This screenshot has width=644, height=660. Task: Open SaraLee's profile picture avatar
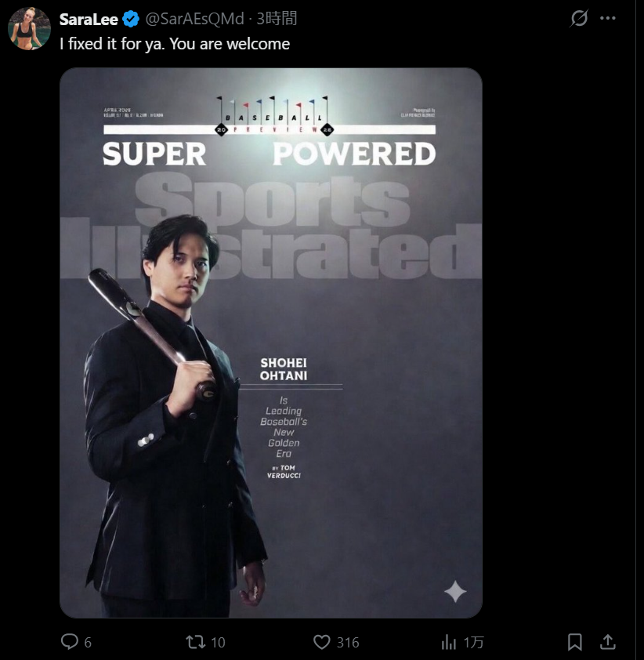[x=30, y=29]
